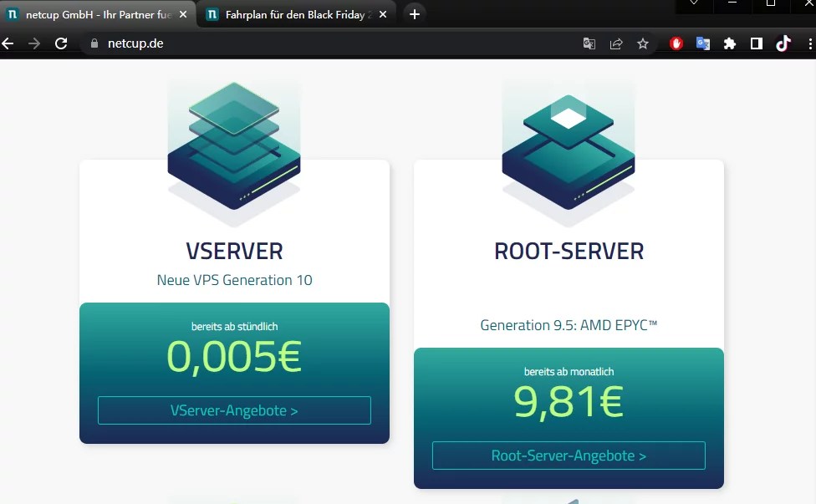This screenshot has height=504, width=816.
Task: Open the Root-Server-Angebote button
Action: (x=569, y=456)
